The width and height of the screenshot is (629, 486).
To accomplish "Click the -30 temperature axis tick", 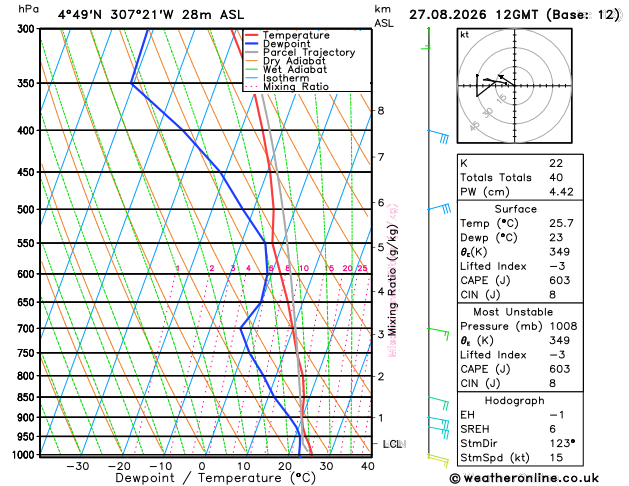I will coord(78,466).
